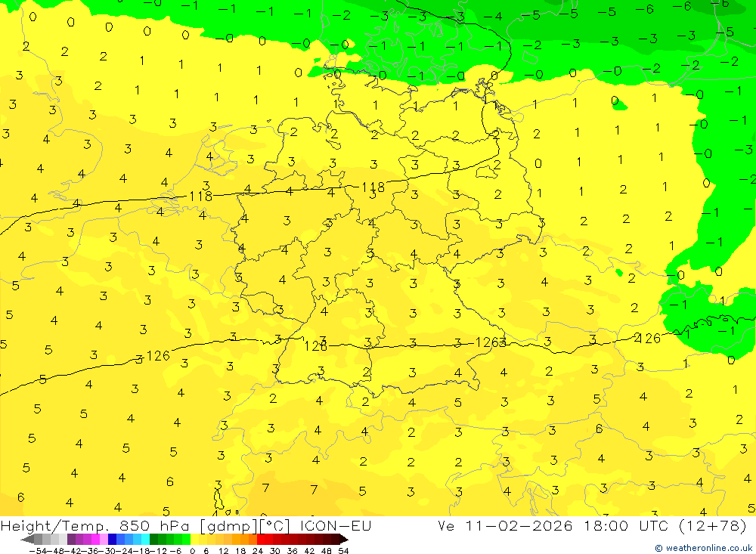Click the '(12+78)' forecast run offset
The image size is (756, 554).
713,525
